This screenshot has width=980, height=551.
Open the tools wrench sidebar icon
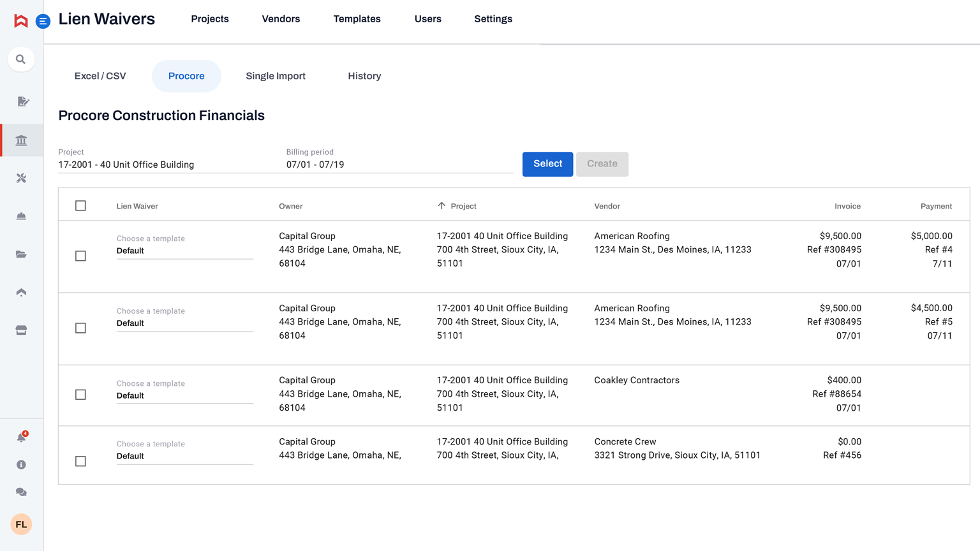click(21, 178)
